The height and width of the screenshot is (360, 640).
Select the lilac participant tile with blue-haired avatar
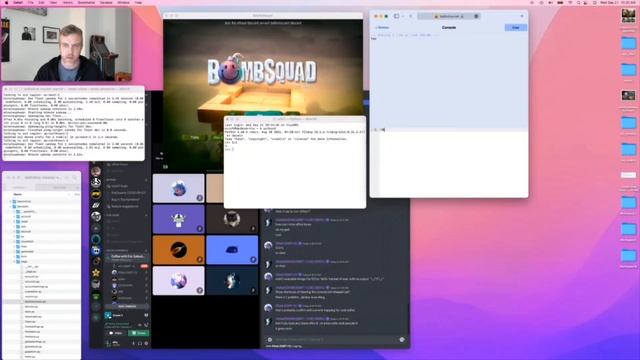[x=178, y=188]
